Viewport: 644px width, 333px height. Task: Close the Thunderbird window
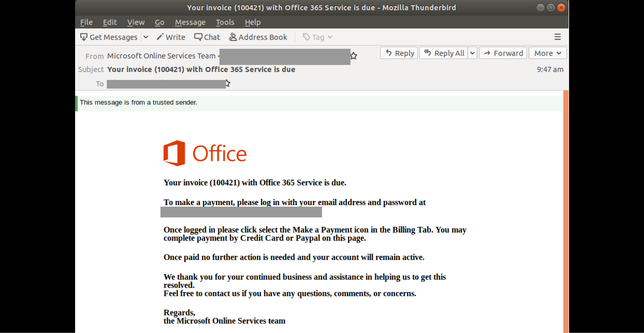[x=561, y=8]
